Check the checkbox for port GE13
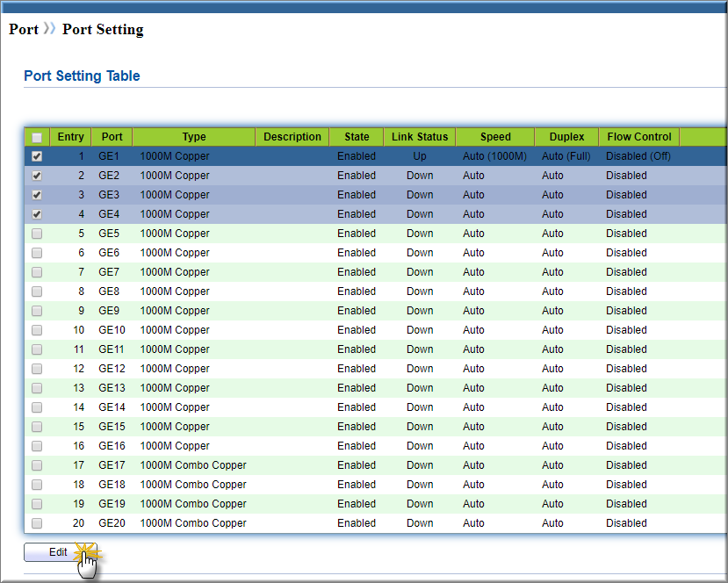 pyautogui.click(x=37, y=388)
